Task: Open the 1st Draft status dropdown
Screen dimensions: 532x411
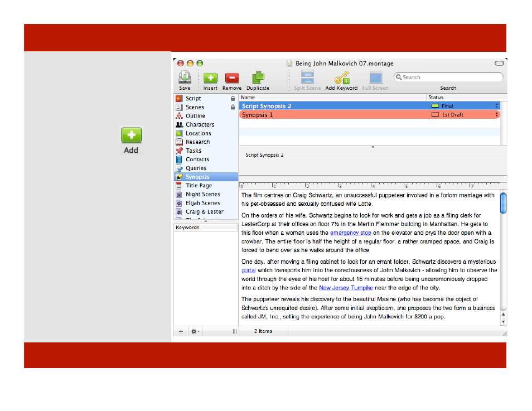Action: pyautogui.click(x=497, y=115)
